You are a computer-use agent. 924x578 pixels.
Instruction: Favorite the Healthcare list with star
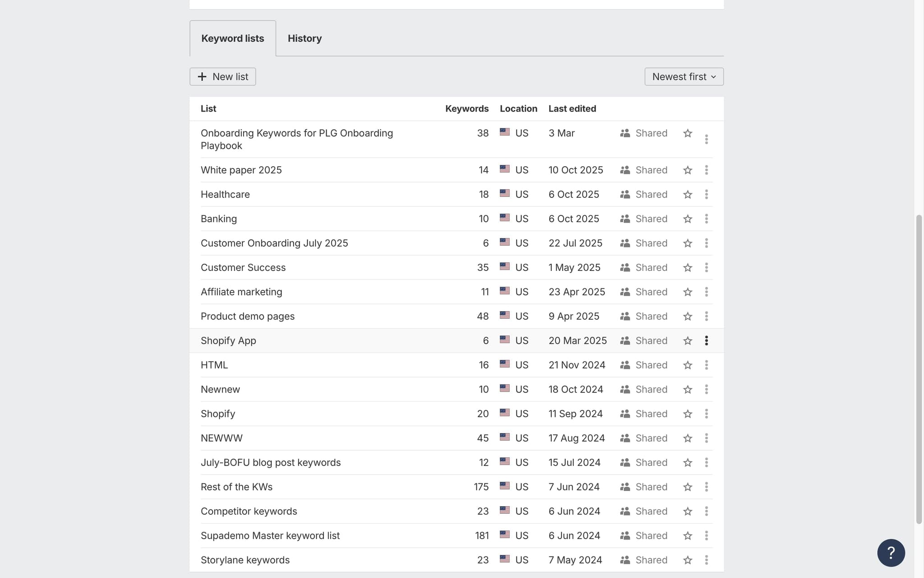(687, 195)
